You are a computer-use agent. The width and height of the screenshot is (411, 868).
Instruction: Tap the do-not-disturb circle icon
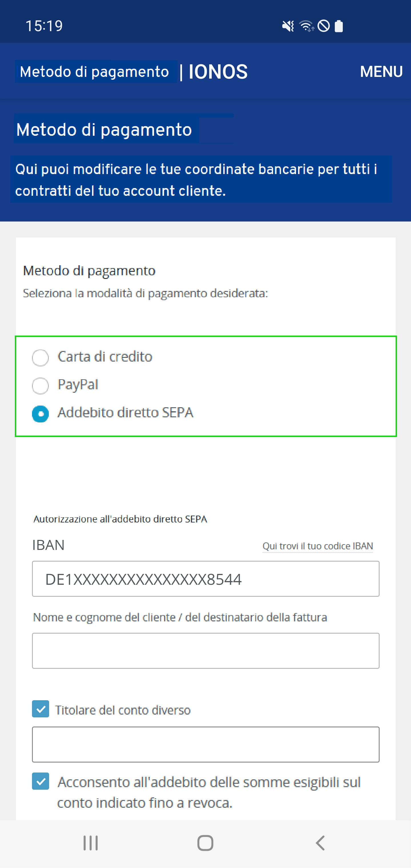pos(324,26)
